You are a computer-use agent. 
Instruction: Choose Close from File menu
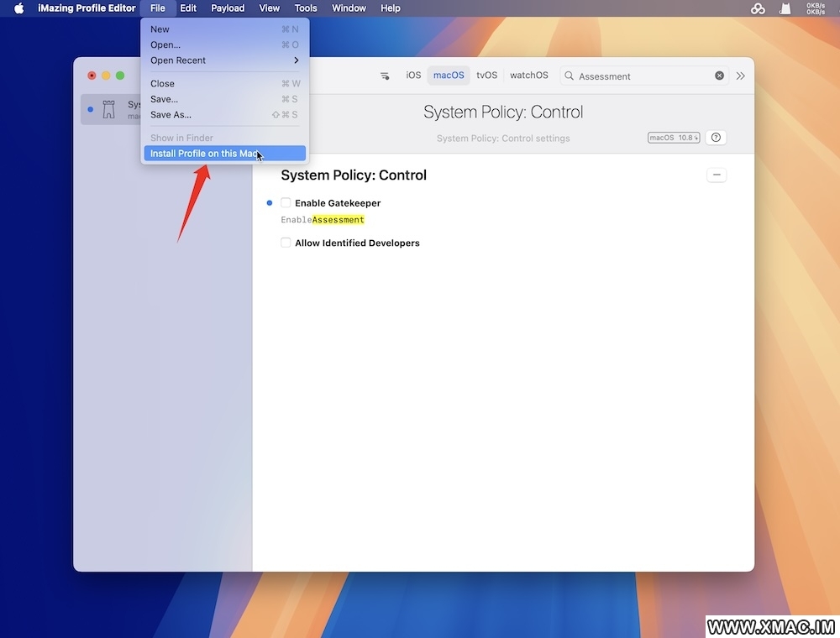point(224,83)
